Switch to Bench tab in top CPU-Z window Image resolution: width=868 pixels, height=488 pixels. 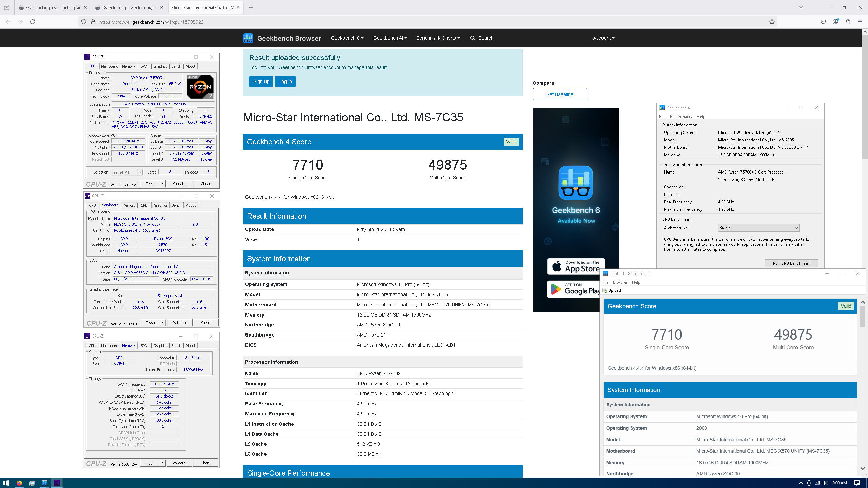[176, 66]
